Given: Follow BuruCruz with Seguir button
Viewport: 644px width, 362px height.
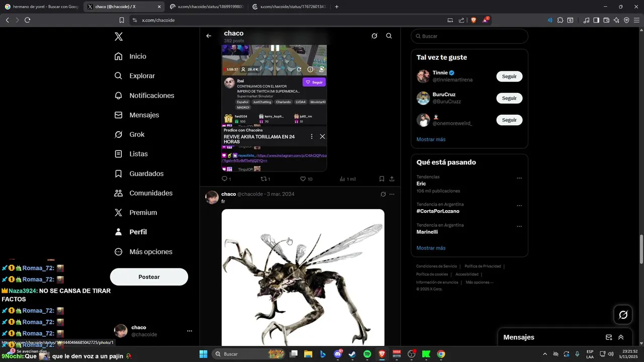Looking at the screenshot, I should point(509,98).
